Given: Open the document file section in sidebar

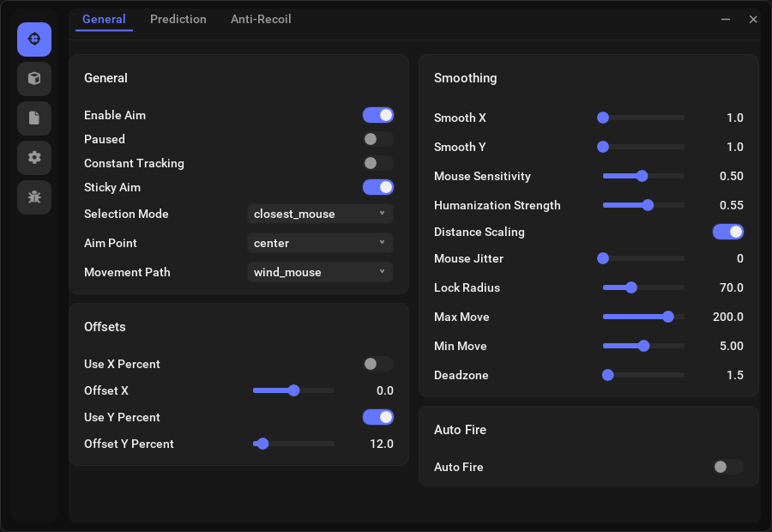Looking at the screenshot, I should click(x=34, y=118).
